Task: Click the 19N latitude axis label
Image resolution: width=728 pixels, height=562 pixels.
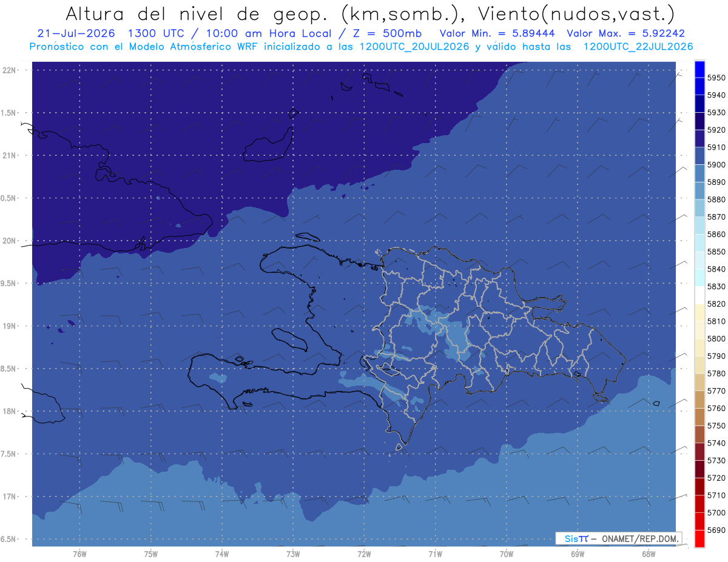Action: (x=9, y=326)
